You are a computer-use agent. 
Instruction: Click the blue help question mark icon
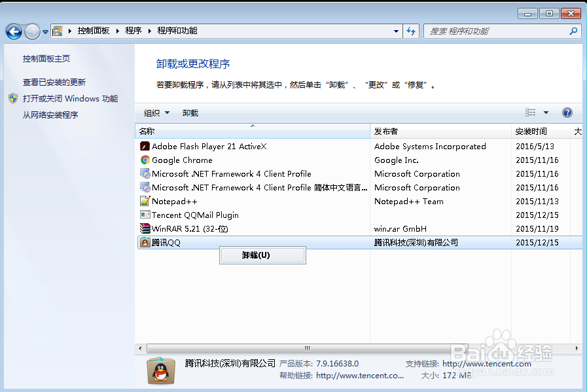[567, 113]
